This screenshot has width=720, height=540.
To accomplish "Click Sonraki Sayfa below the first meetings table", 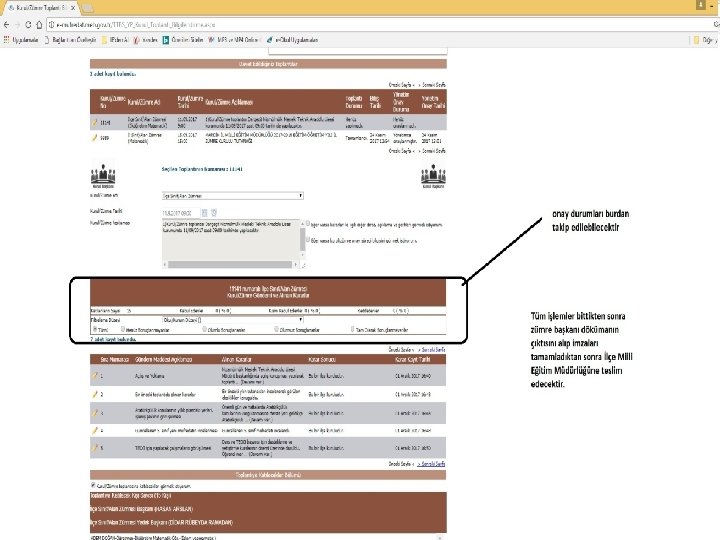I will (432, 151).
